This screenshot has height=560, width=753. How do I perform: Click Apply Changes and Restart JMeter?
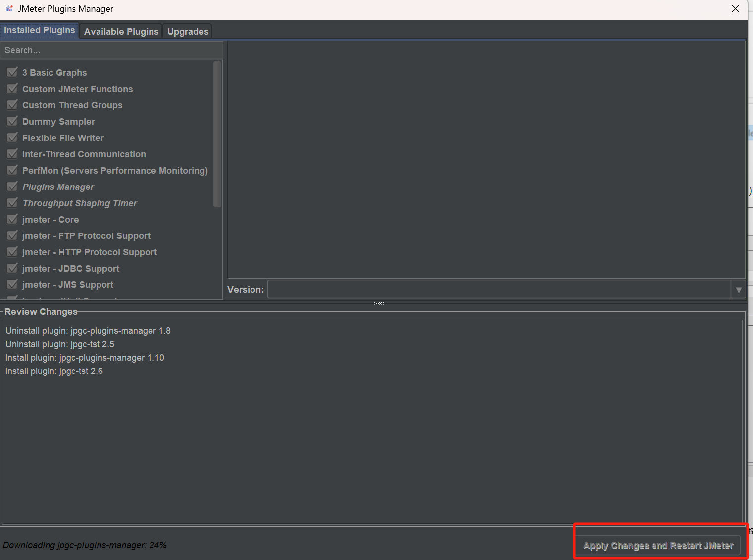658,546
